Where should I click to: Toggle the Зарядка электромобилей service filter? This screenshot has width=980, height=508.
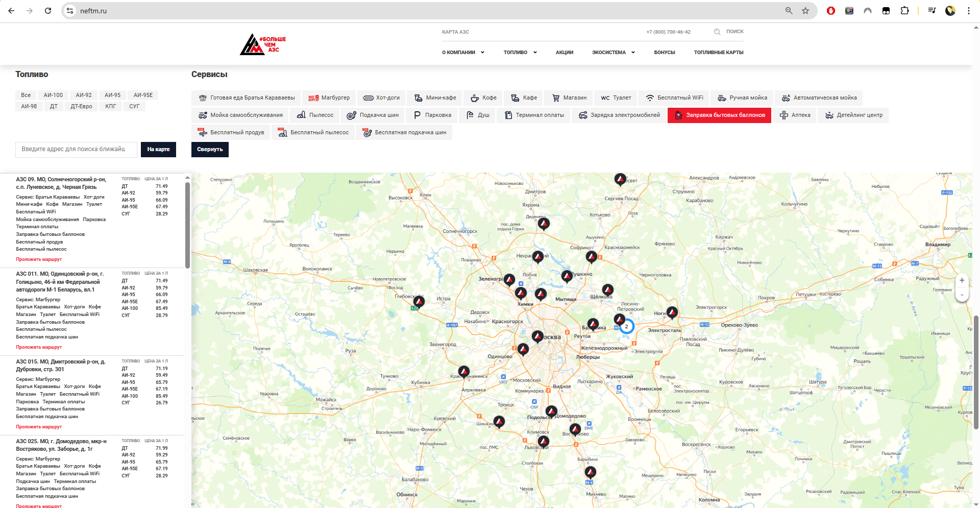[x=619, y=115]
